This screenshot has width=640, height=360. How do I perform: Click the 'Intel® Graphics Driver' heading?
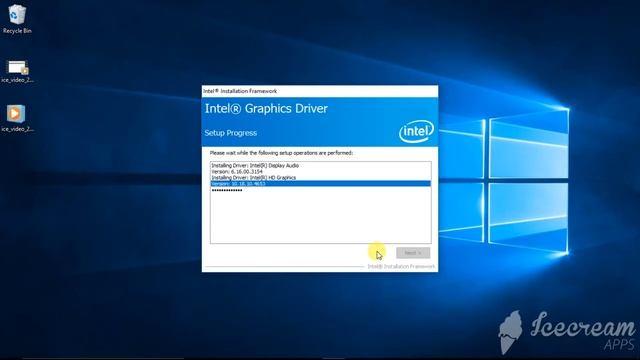(266, 109)
